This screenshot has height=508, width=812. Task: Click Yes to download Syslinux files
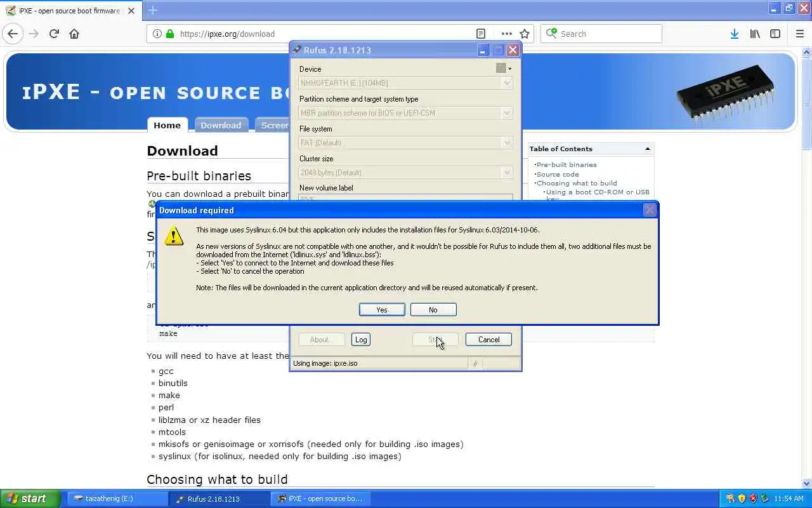[x=382, y=309]
